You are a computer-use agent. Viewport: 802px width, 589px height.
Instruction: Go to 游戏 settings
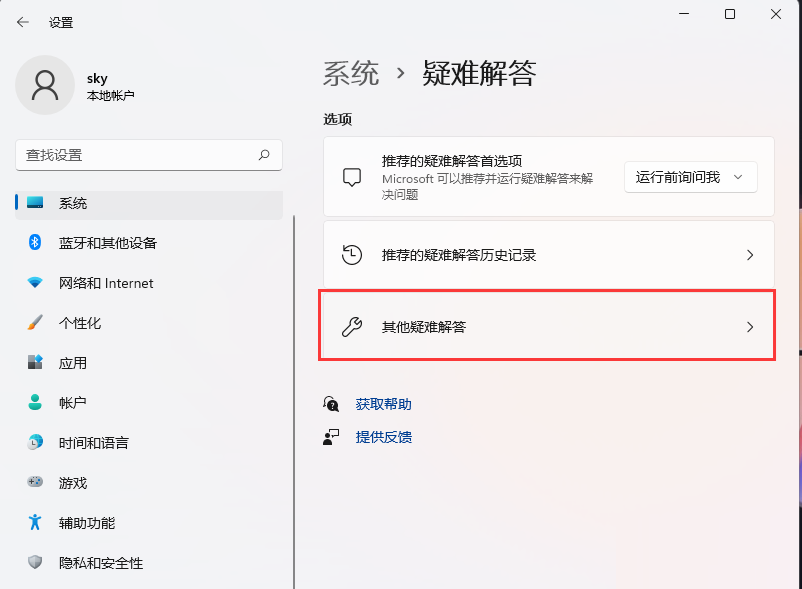click(149, 482)
